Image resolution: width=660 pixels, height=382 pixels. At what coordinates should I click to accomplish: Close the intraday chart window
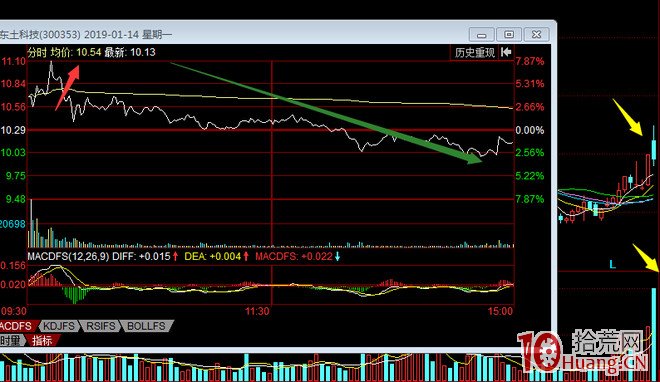(x=536, y=34)
